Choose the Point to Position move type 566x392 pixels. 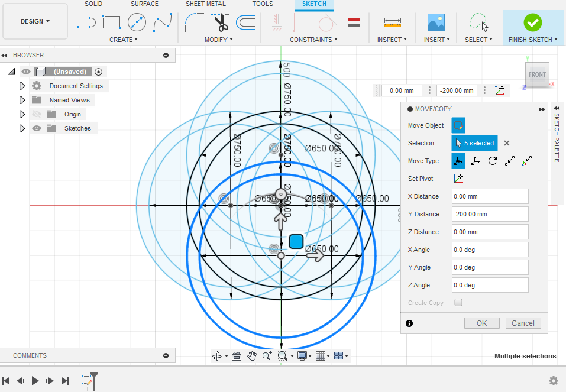pyautogui.click(x=527, y=161)
